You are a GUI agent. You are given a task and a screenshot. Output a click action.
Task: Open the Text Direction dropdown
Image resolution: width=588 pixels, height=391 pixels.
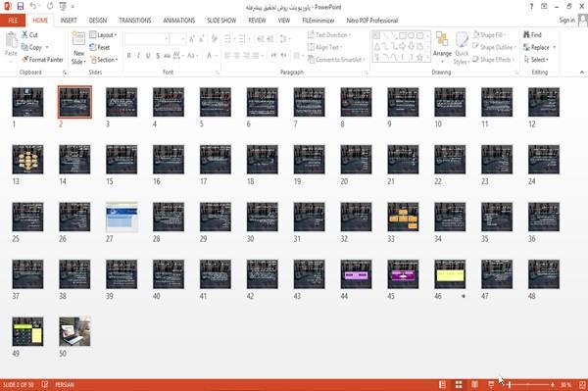(x=329, y=35)
